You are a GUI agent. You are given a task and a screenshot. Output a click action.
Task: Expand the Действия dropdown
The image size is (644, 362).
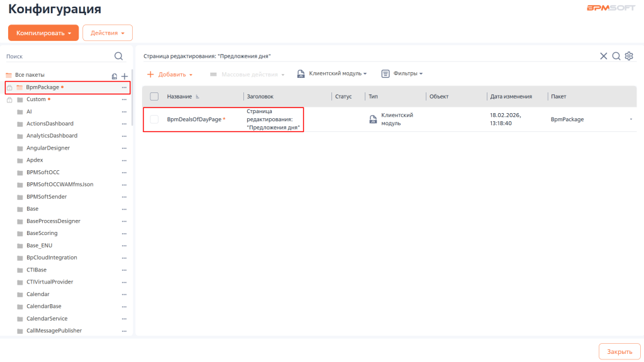tap(108, 33)
